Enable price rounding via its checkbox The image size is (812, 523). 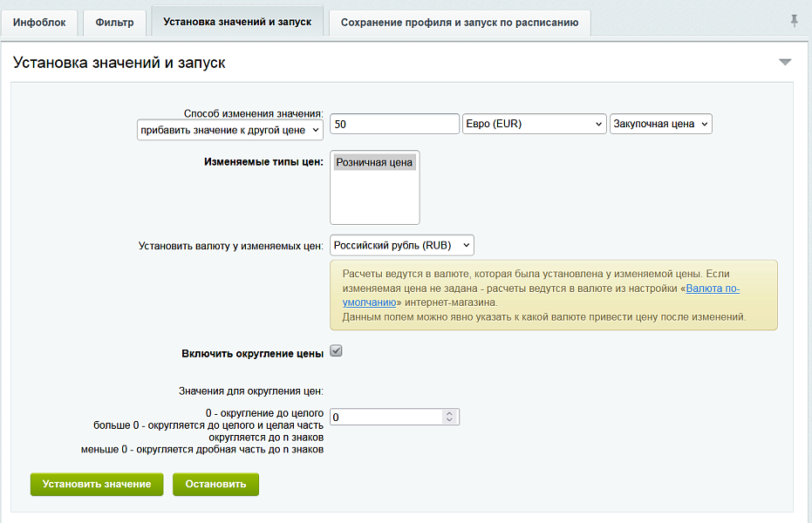point(334,351)
